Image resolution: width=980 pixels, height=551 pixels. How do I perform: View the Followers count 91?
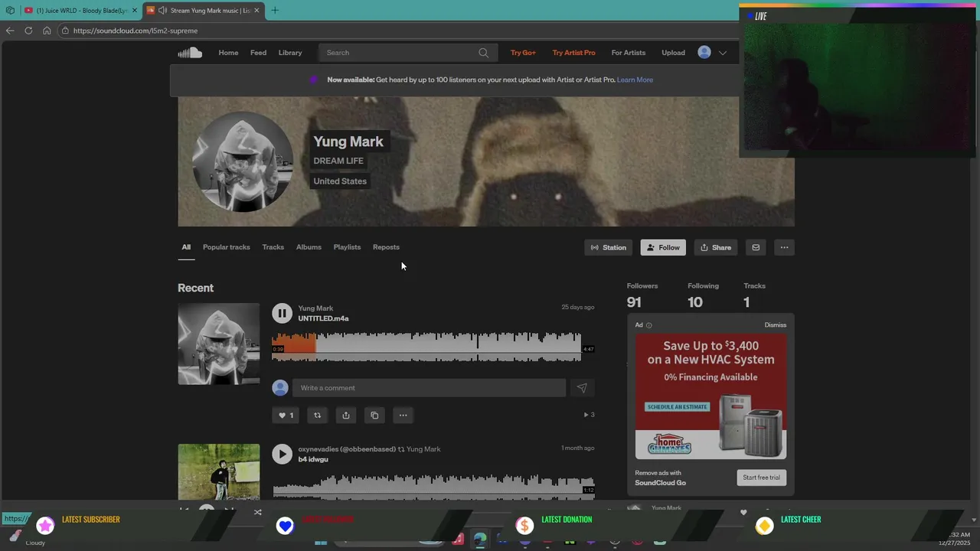[x=634, y=302]
